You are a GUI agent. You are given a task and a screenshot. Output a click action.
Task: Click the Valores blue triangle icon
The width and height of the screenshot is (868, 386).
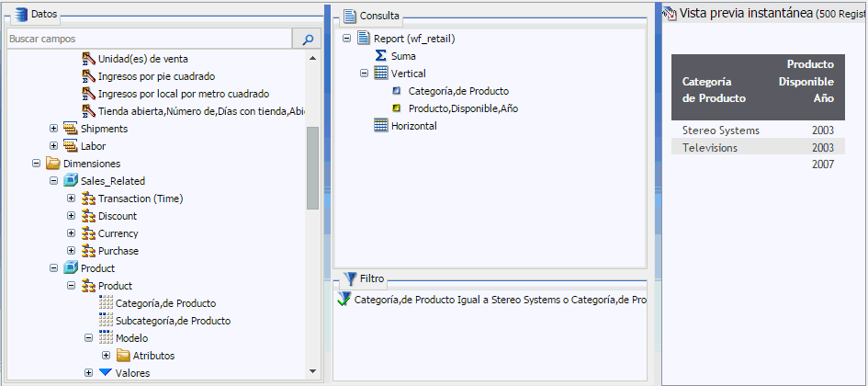pyautogui.click(x=106, y=372)
